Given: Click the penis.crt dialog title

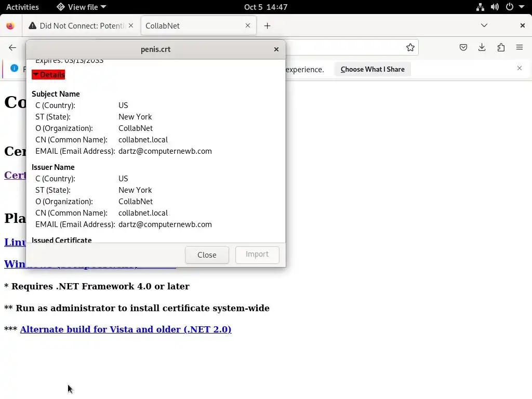Looking at the screenshot, I should 155,49.
